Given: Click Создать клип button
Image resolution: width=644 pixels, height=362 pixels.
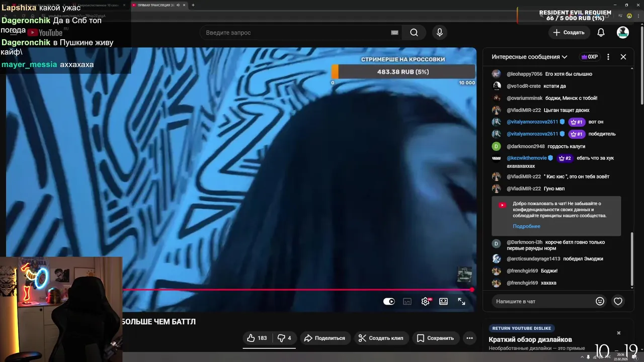Looking at the screenshot, I should pos(381,338).
